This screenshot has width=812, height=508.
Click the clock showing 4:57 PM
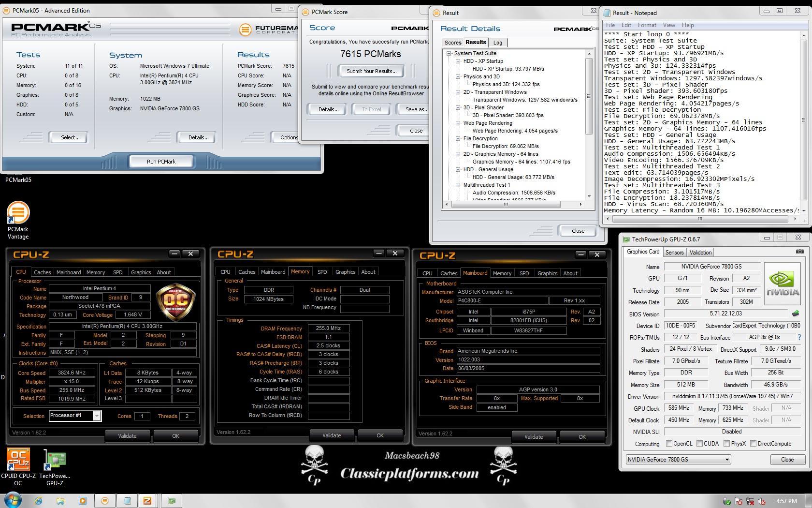[786, 501]
